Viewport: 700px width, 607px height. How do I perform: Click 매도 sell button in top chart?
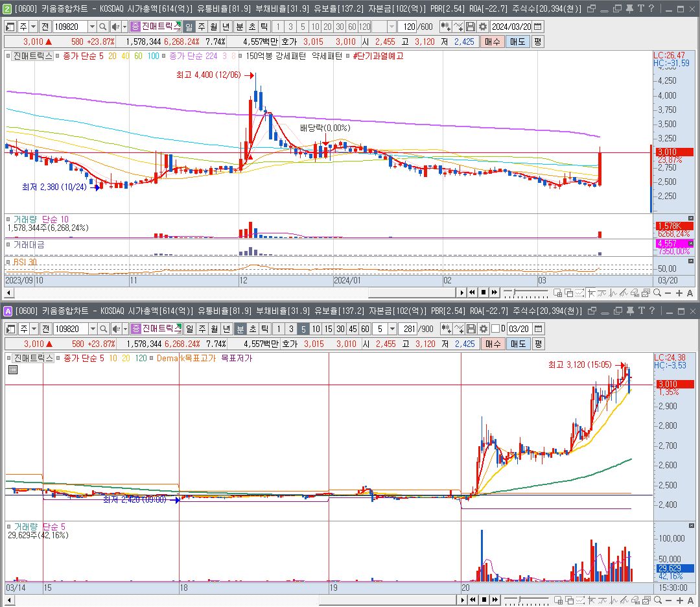[517, 42]
